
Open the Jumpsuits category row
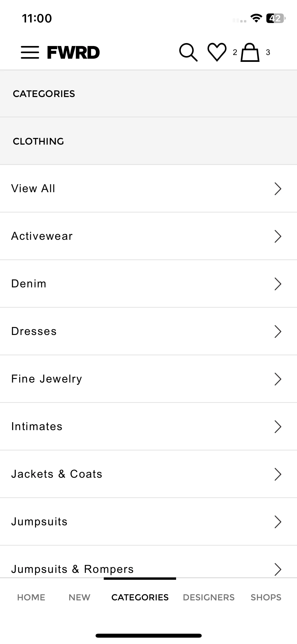point(148,522)
